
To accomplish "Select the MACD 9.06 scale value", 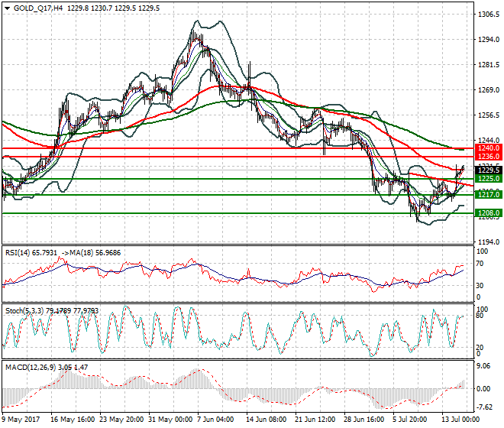I will pos(483,366).
